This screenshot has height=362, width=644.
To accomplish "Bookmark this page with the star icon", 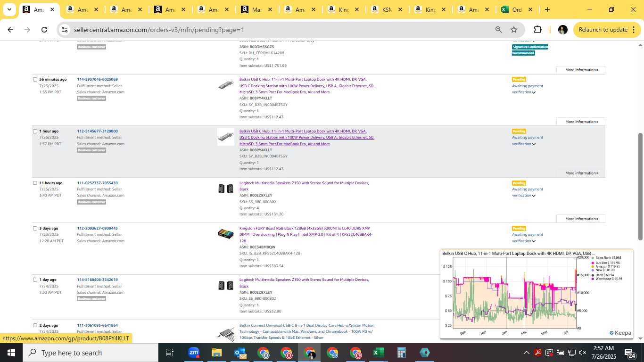I will (x=514, y=30).
